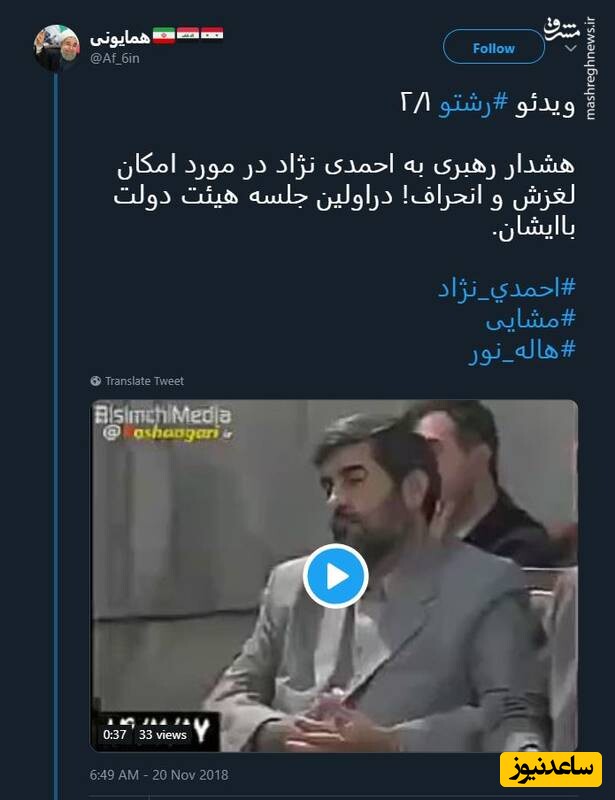Open the tweet options chevron dropdown
This screenshot has height=800, width=615.
click(x=571, y=48)
